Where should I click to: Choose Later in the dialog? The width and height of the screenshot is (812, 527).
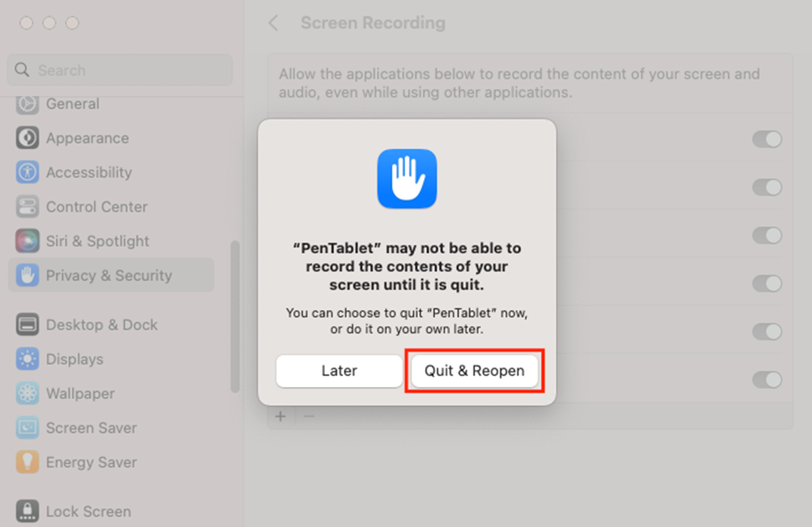click(x=339, y=371)
